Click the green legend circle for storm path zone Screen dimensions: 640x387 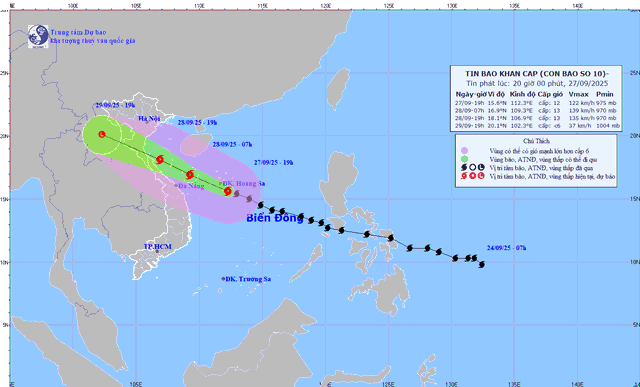click(464, 159)
